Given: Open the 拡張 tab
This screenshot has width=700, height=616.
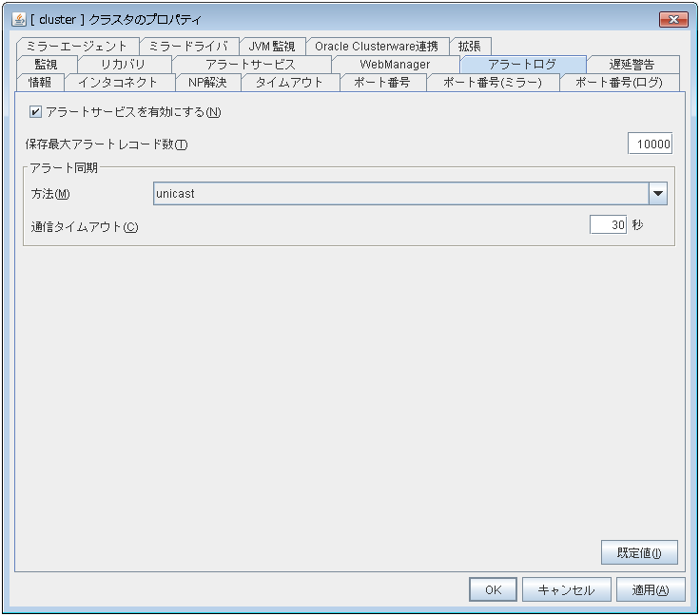Looking at the screenshot, I should (470, 47).
